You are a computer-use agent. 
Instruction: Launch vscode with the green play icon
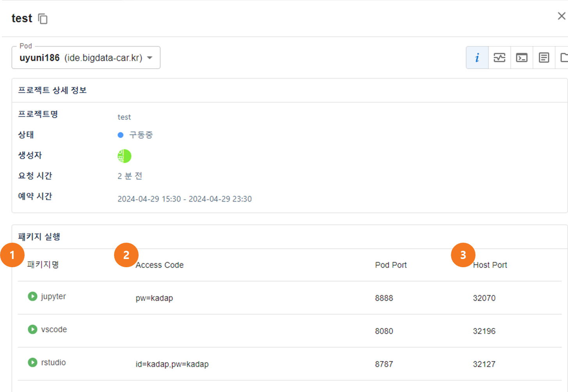coord(32,330)
